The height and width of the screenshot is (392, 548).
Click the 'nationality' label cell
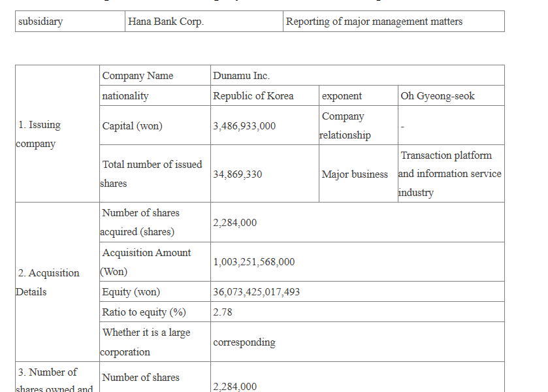[x=155, y=95]
